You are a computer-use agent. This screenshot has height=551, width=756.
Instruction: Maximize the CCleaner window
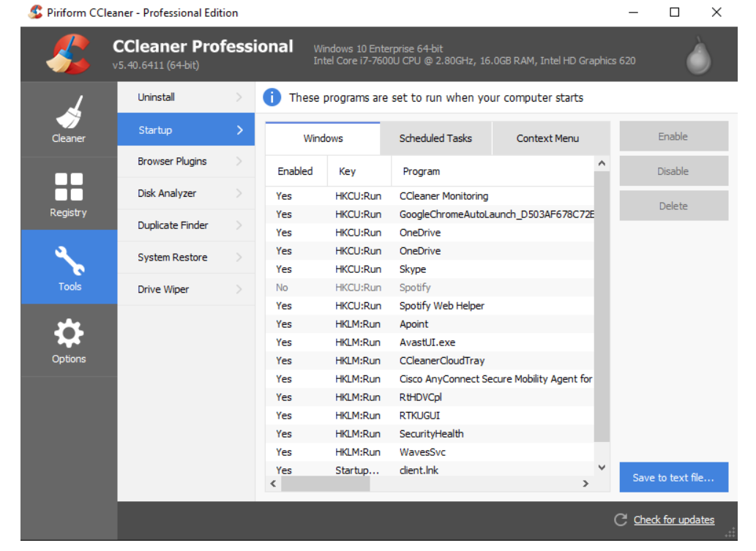coord(675,12)
